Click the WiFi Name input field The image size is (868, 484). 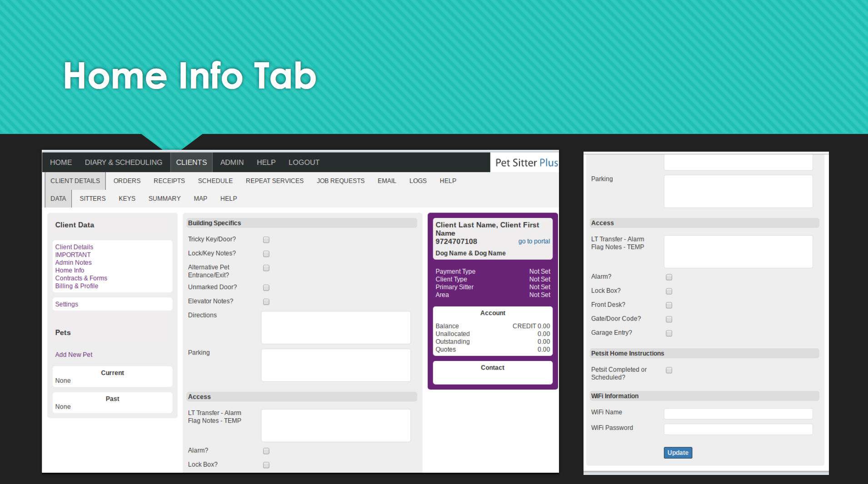pyautogui.click(x=738, y=414)
